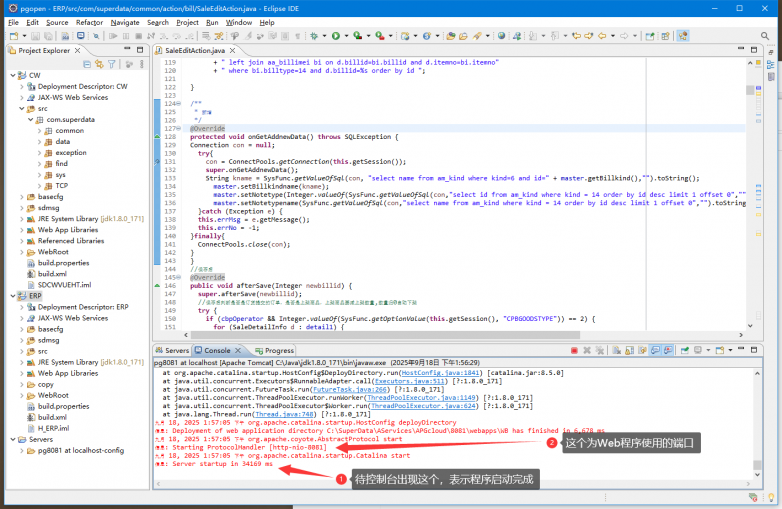Expand the basecfg folder under CW
782x509 pixels.
[x=23, y=197]
